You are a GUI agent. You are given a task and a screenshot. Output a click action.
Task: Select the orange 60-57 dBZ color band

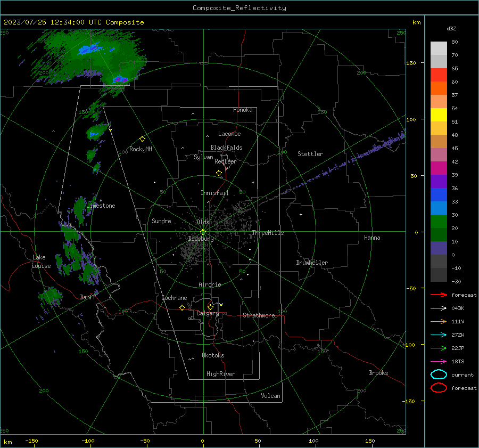tap(439, 88)
